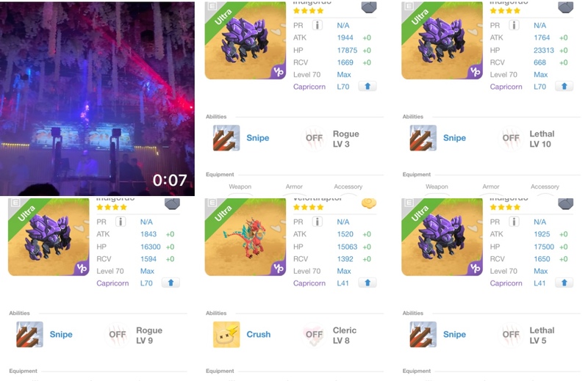Image resolution: width=588 pixels, height=381 pixels.
Task: Tap Snipe icon beside Lethal LV 5
Action: click(x=423, y=334)
